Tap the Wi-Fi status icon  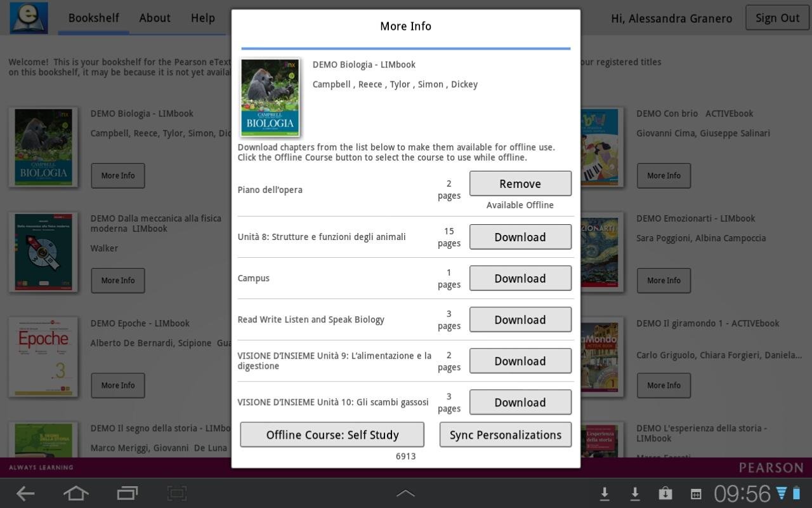pyautogui.click(x=782, y=493)
